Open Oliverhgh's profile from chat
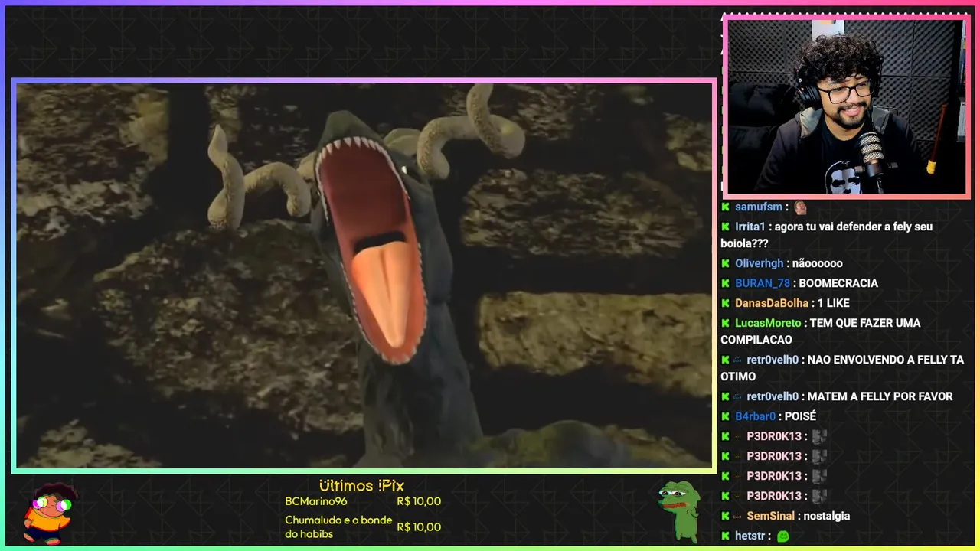Image resolution: width=980 pixels, height=551 pixels. pos(761,263)
